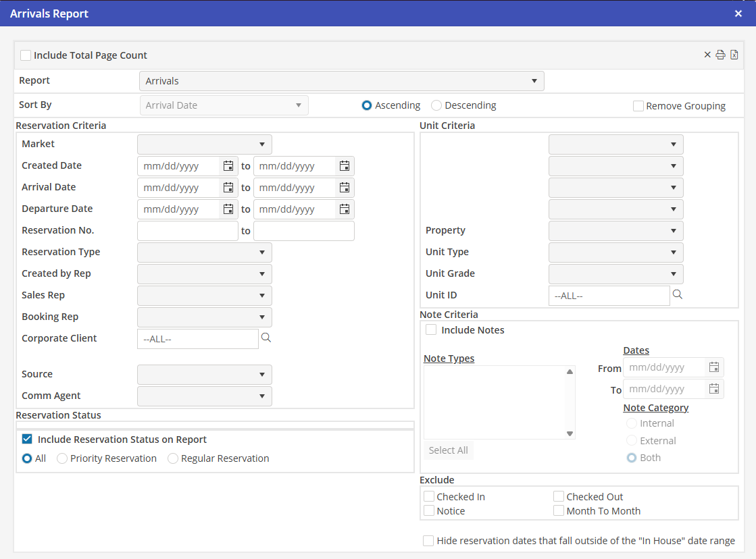The height and width of the screenshot is (559, 756).
Task: Enable Include Total Page Count checkbox
Action: click(x=26, y=55)
